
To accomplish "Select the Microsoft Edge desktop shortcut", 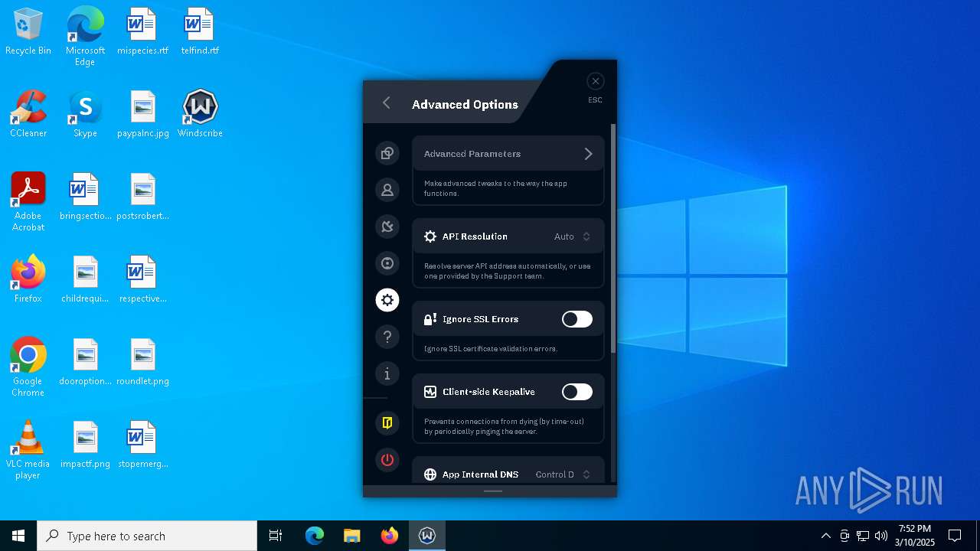I will (85, 37).
